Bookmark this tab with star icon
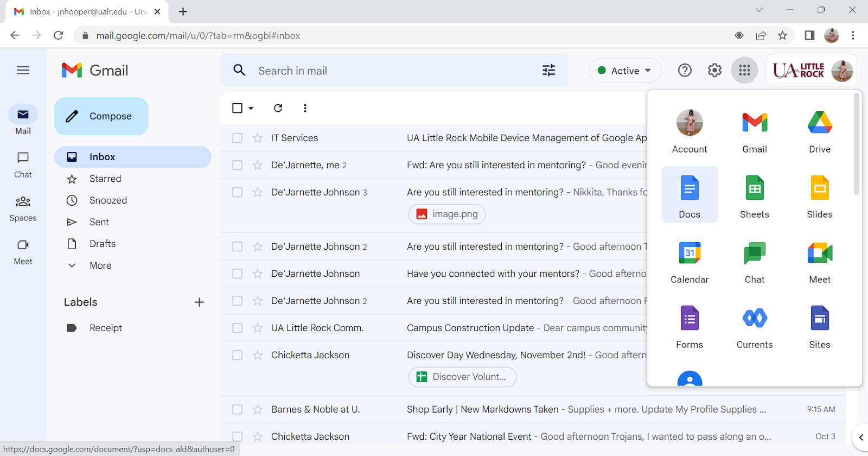The width and height of the screenshot is (868, 456). coord(782,35)
